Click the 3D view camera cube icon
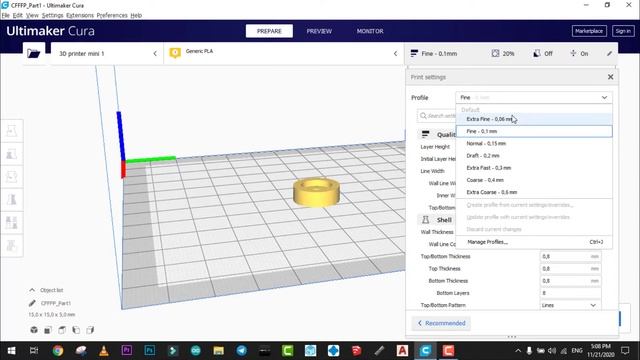Screen dimensions: 640x360 click(34, 330)
